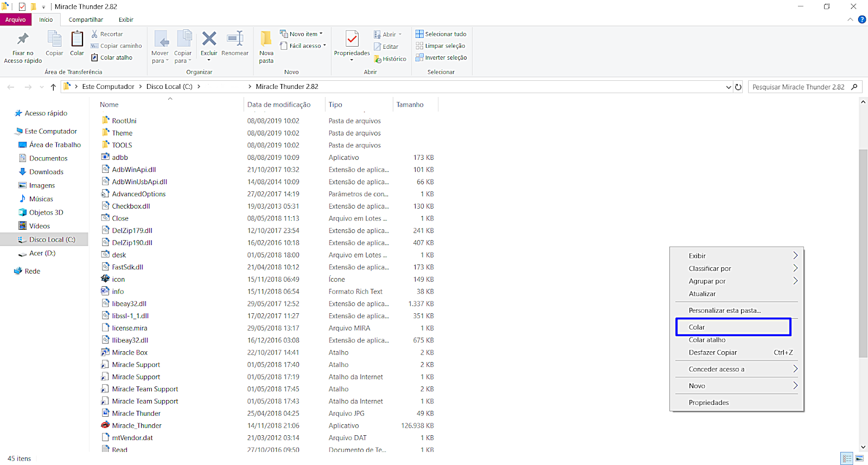Screen dimensions: 868x465
Task: Click the help question mark icon
Action: [861, 20]
